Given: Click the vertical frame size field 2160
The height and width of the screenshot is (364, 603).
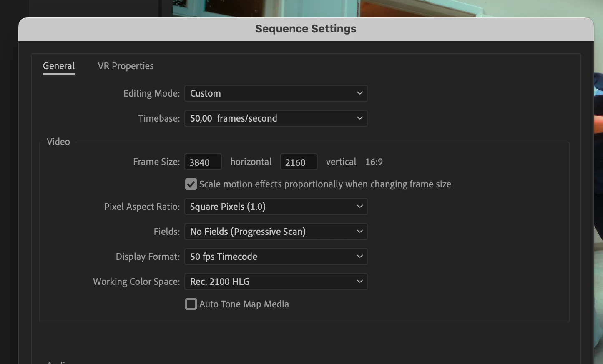Looking at the screenshot, I should coord(299,162).
